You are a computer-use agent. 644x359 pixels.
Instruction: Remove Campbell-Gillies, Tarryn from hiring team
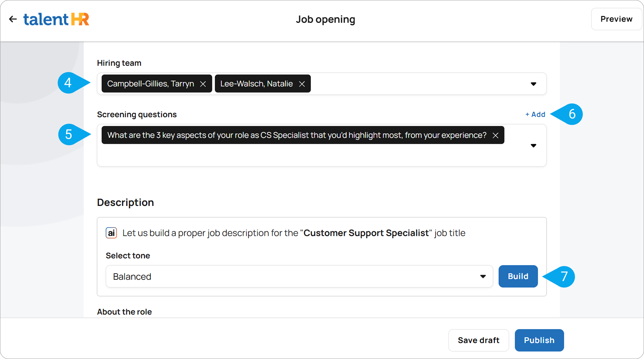(x=203, y=84)
